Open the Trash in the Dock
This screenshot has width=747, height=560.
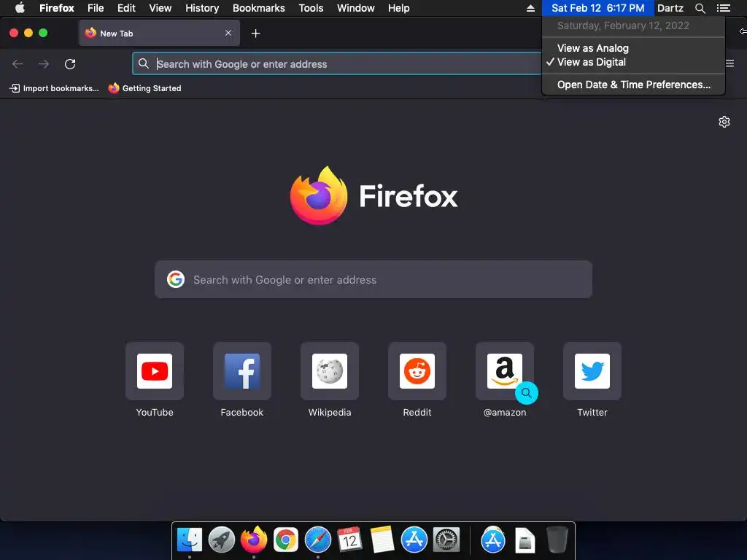[557, 540]
